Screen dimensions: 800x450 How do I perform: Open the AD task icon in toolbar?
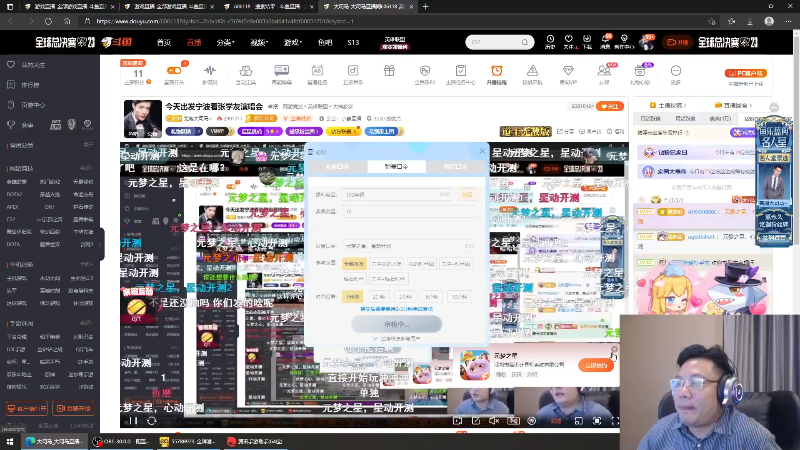pos(317,71)
